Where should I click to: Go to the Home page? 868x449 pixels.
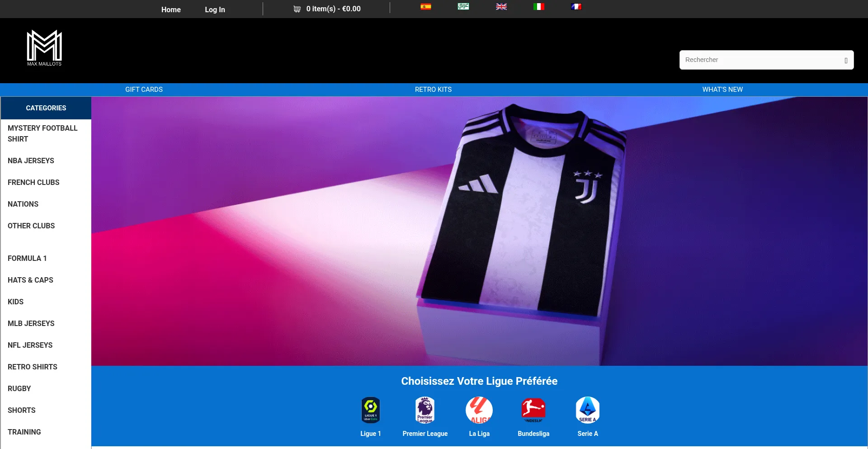(171, 9)
